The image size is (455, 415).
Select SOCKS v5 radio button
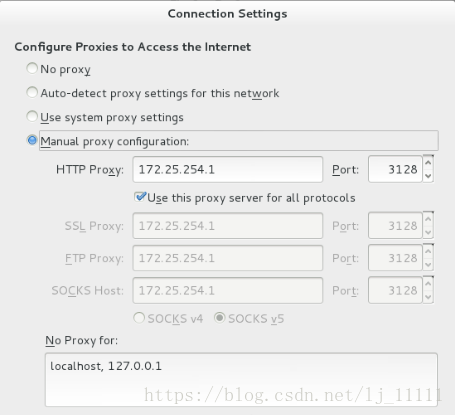(220, 318)
